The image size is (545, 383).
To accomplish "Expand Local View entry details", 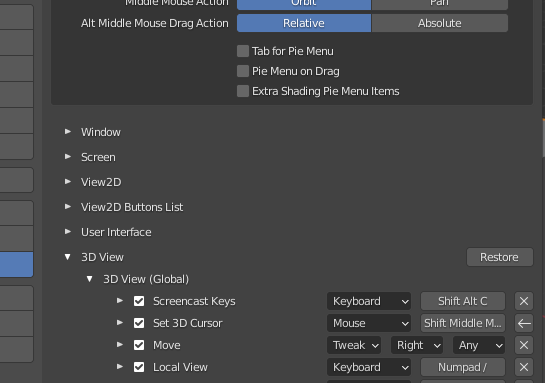I will tap(120, 367).
